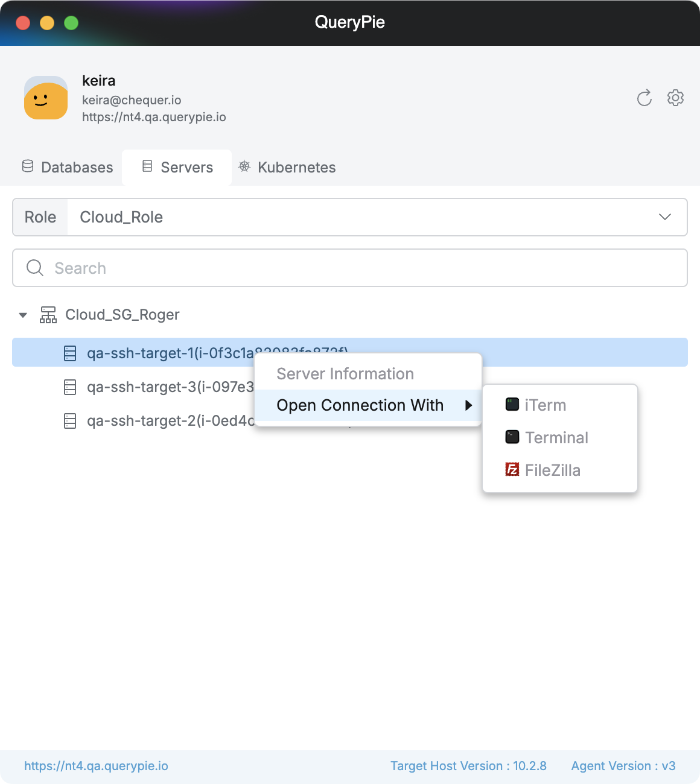Click the refresh icon near the profile
700x784 pixels.
[644, 98]
